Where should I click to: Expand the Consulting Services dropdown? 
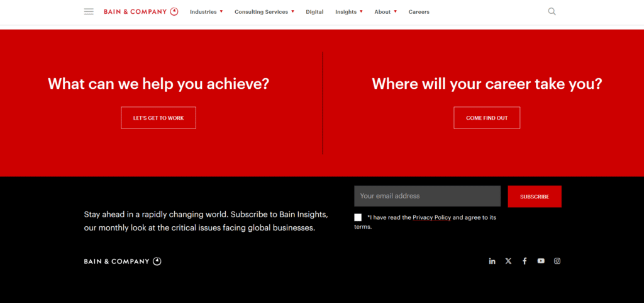pos(265,12)
